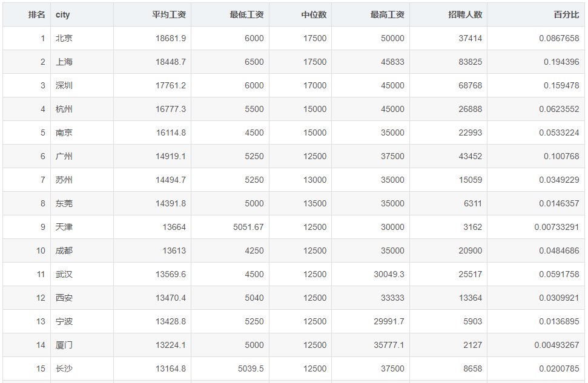Click percentage value 0.0200785
This screenshot has width=588, height=383.
click(x=559, y=368)
